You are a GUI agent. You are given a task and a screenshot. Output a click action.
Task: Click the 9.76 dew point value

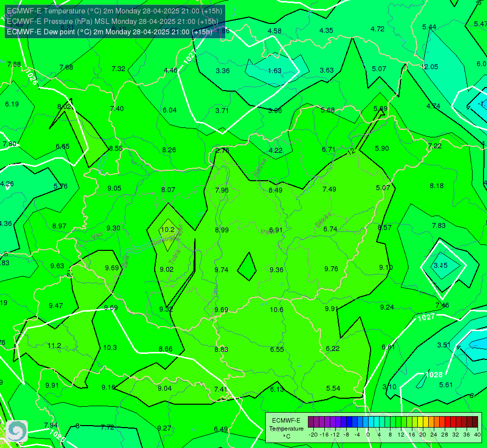(331, 269)
